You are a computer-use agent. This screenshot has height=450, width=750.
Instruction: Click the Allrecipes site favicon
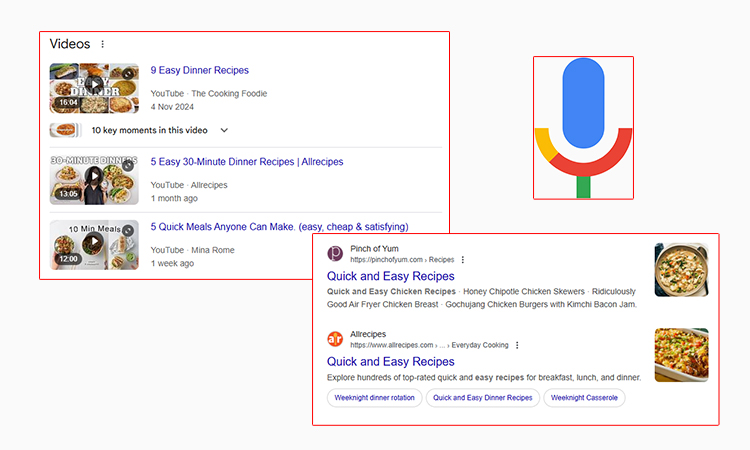tap(335, 339)
